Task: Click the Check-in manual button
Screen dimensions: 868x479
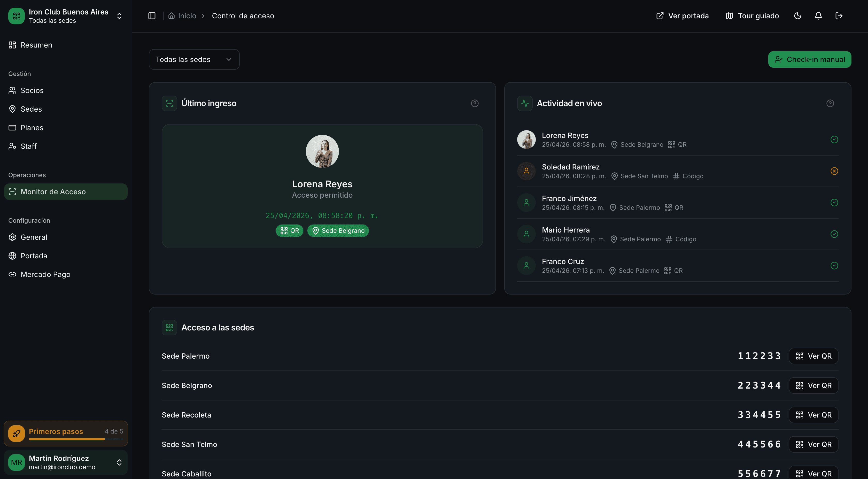Action: coord(809,60)
